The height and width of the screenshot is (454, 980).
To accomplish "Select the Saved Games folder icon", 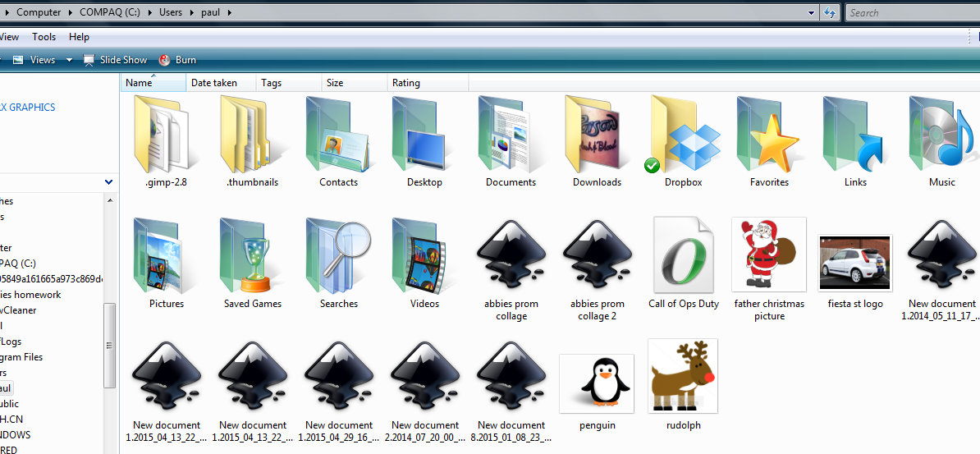I will pos(250,256).
